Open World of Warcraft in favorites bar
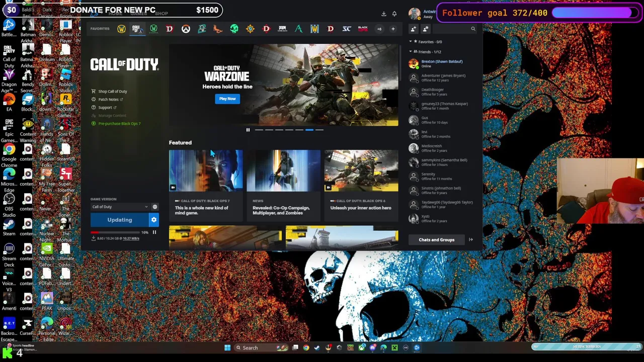 pos(121,29)
